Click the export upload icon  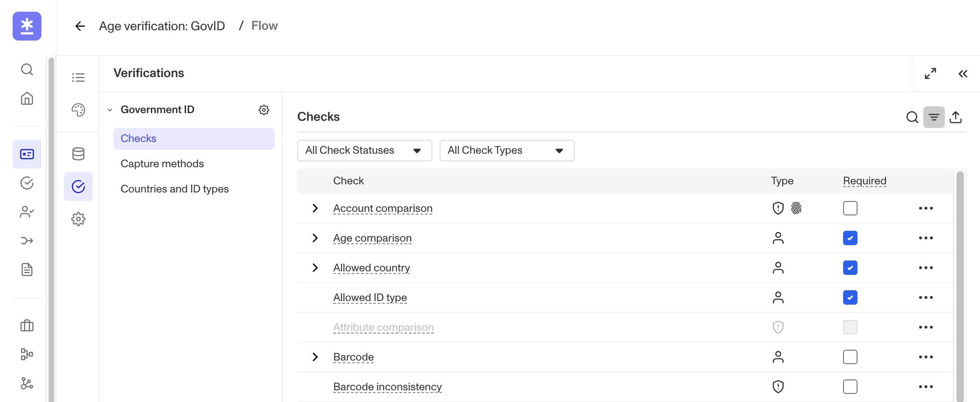click(x=956, y=117)
